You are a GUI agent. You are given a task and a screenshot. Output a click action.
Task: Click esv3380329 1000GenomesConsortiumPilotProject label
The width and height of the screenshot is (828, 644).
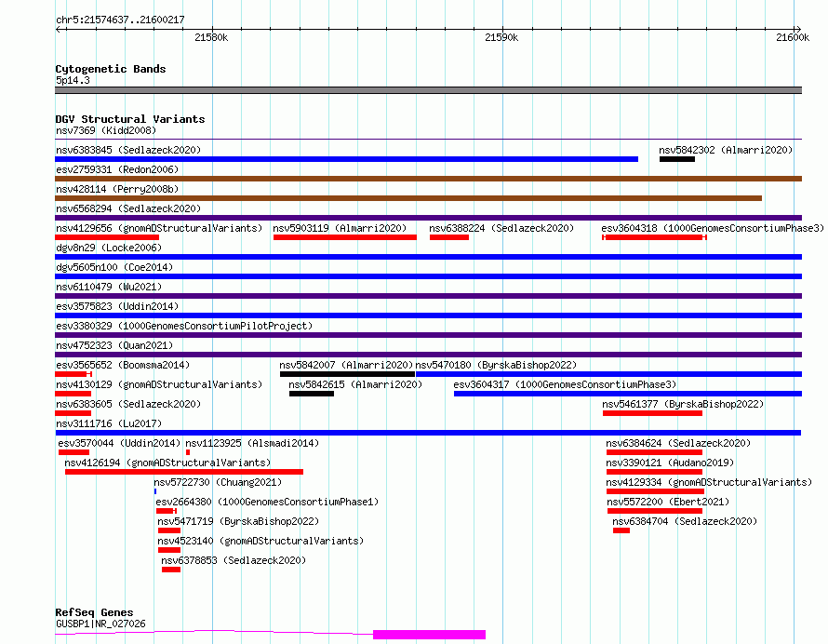coord(184,326)
